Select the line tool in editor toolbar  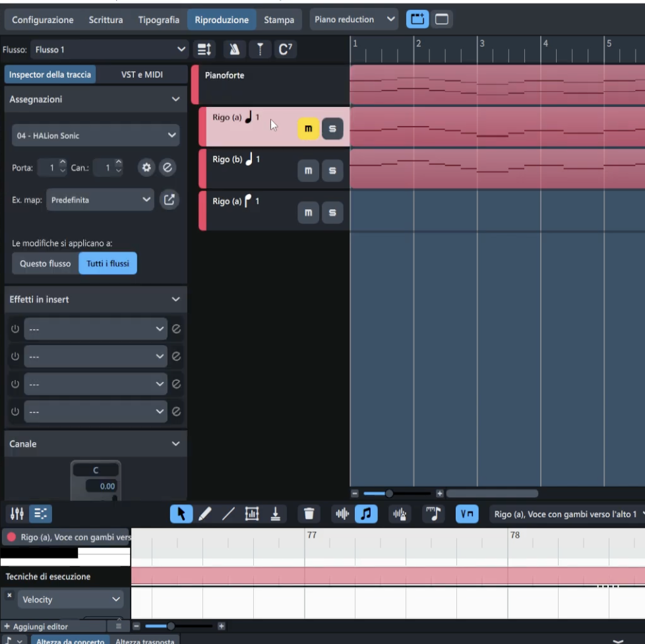click(x=228, y=514)
